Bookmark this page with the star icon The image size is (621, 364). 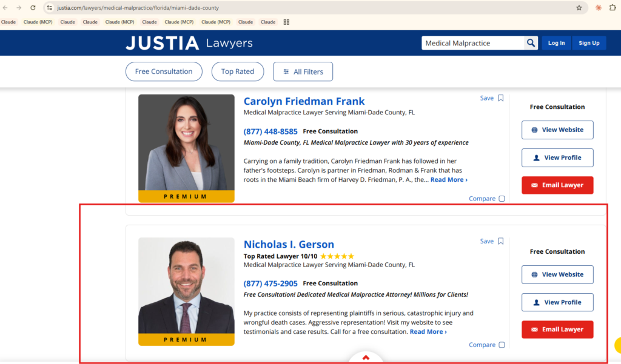pos(579,8)
